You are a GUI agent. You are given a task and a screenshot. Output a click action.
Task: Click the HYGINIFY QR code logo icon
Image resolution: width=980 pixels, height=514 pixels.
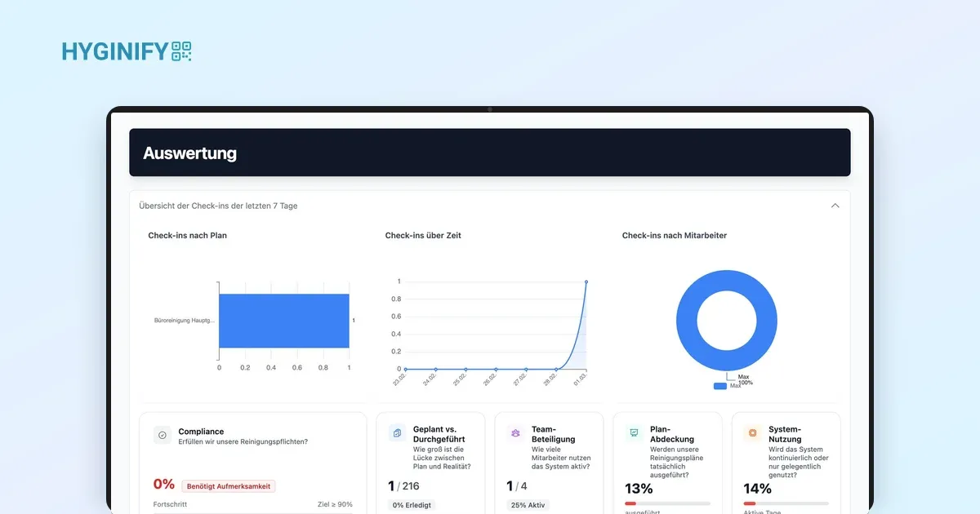tap(181, 51)
